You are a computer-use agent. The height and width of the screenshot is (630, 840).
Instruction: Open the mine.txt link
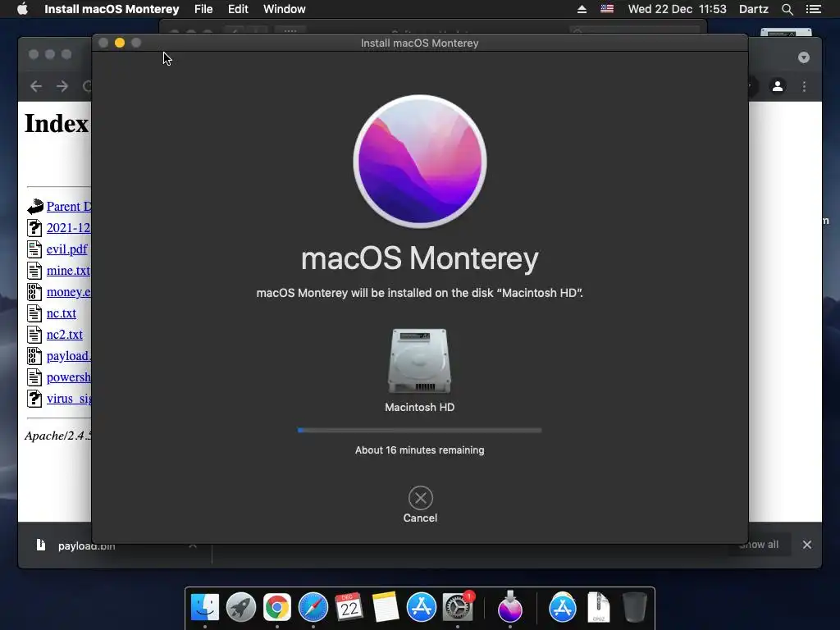tap(69, 271)
